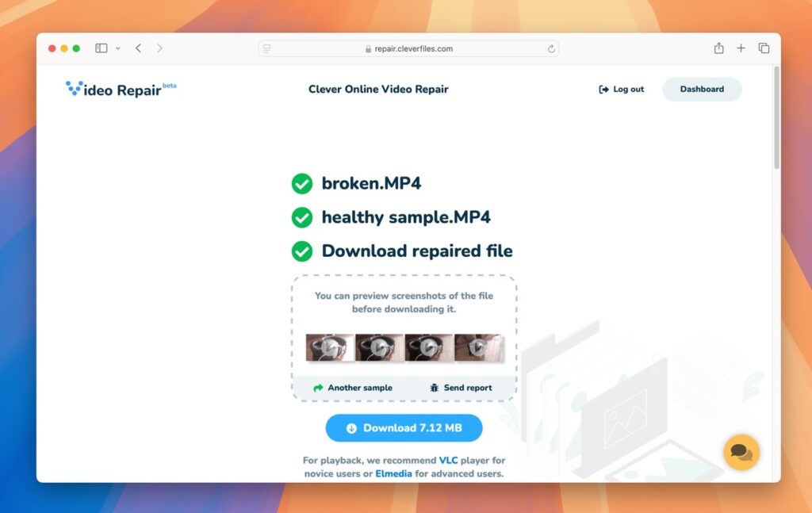Click the Safari share icon
Viewport: 812px width, 513px height.
click(718, 48)
